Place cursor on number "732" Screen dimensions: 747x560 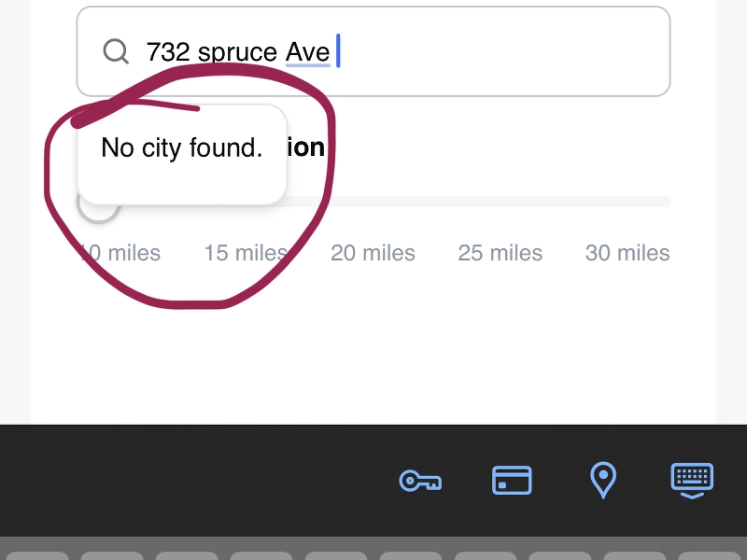click(168, 52)
